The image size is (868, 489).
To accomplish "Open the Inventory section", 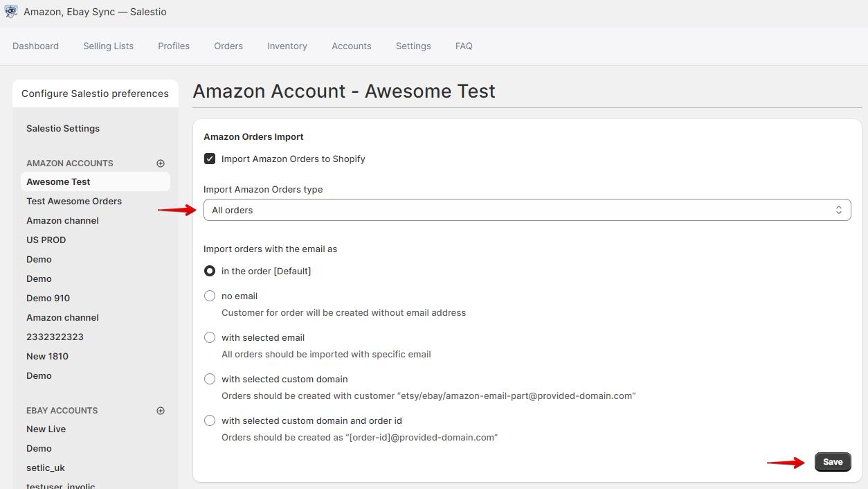I will [287, 46].
